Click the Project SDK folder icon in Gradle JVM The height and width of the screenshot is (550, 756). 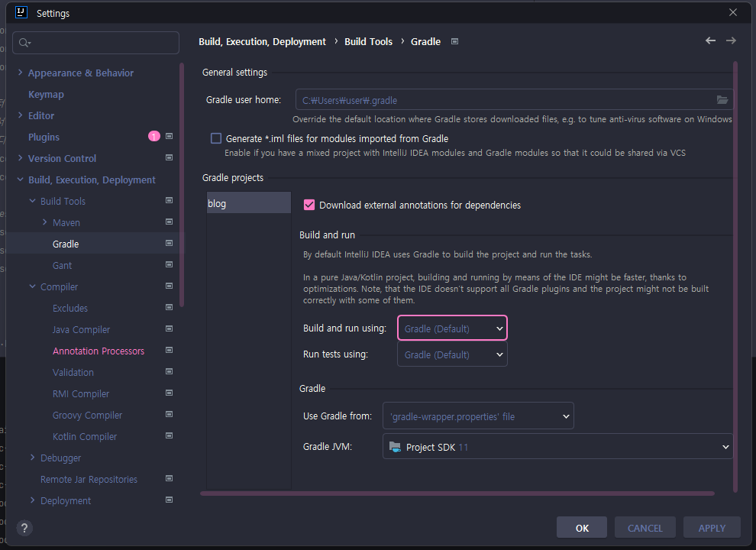click(x=395, y=447)
